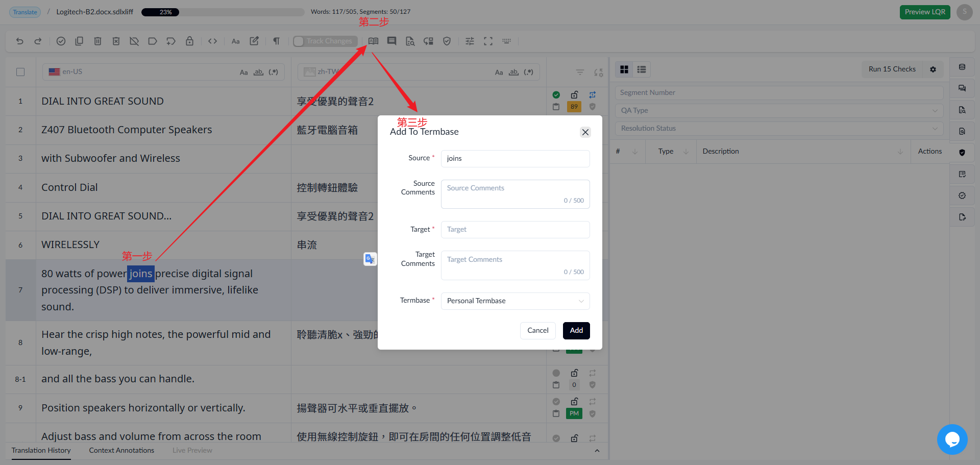
Task: Click the keyboard shortcuts icon
Action: pyautogui.click(x=506, y=41)
